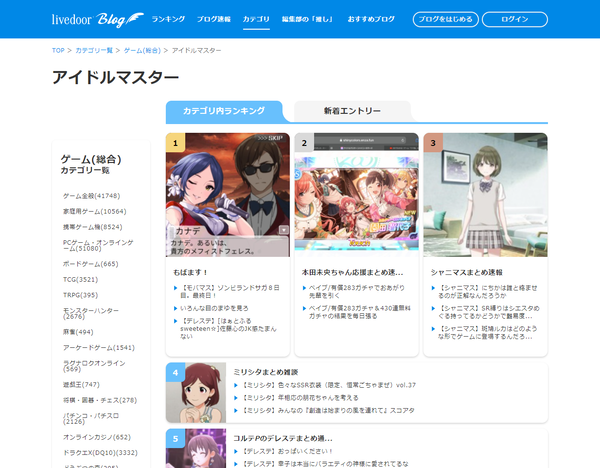This screenshot has width=600, height=468.
Task: Go to TOP breadcrumb link
Action: click(58, 51)
